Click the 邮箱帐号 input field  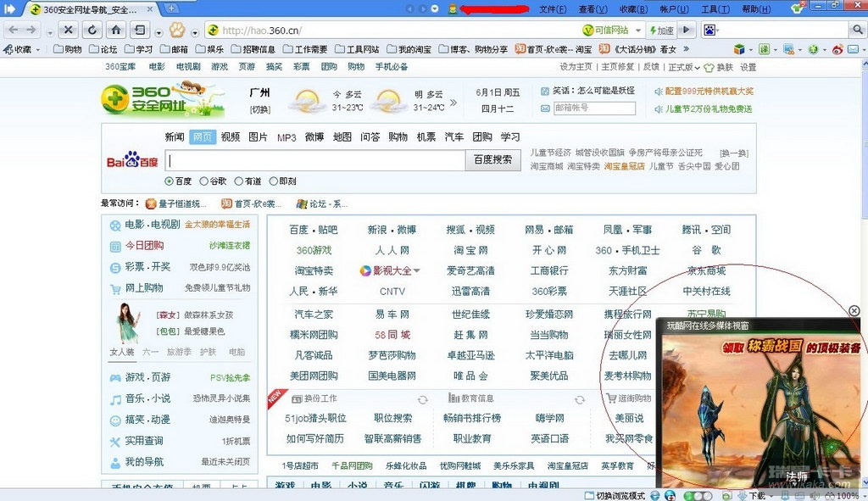point(594,108)
